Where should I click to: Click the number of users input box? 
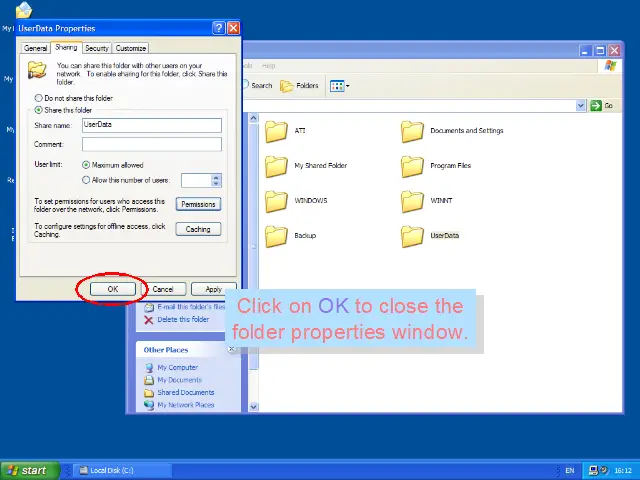point(197,180)
